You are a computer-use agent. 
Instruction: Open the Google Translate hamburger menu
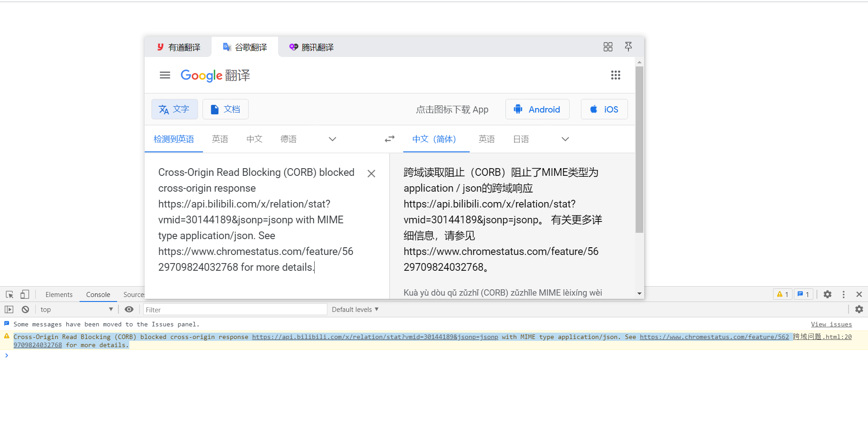pyautogui.click(x=165, y=75)
